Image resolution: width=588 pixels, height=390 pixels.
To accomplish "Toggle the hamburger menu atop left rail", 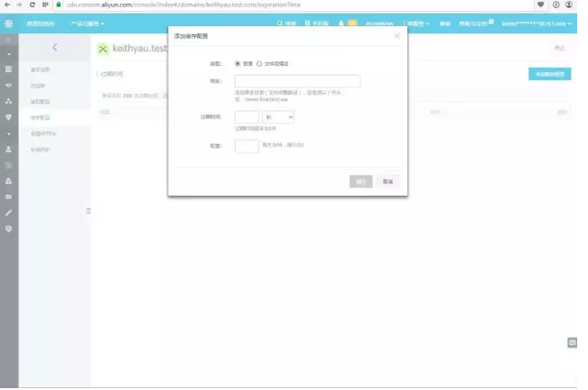I will tap(8, 41).
